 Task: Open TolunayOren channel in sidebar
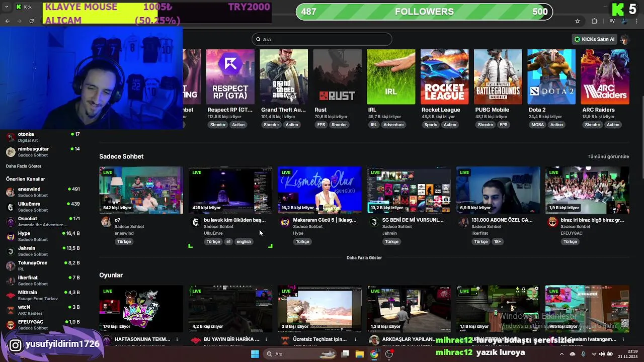click(43, 265)
